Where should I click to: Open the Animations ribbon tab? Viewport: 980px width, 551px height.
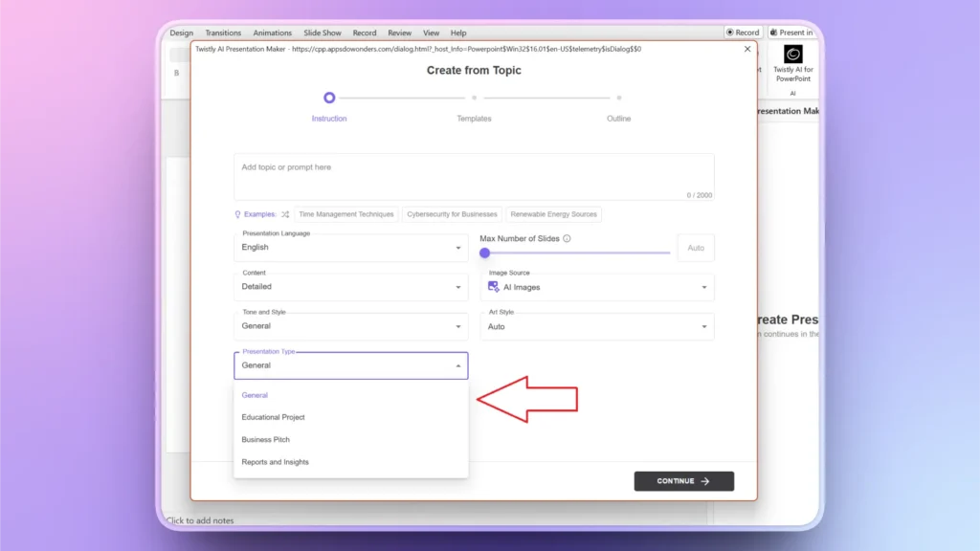(273, 33)
